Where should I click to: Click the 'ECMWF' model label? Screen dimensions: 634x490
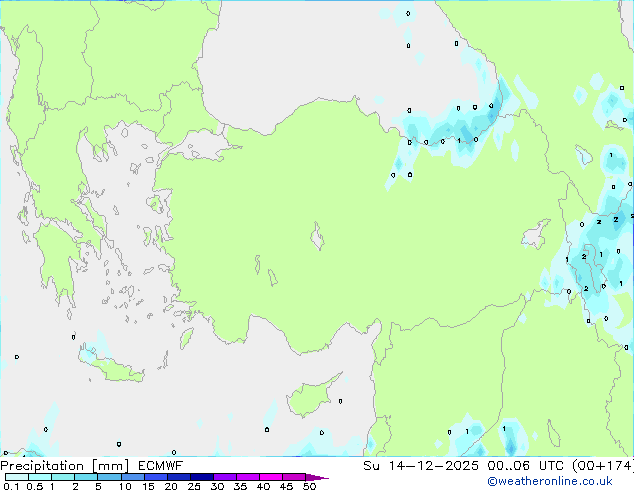tap(160, 466)
